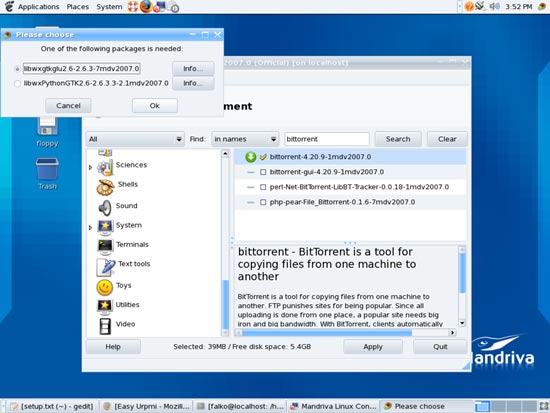Click the Text tools pen icon
Viewport: 550px width, 413px height.
click(x=106, y=267)
